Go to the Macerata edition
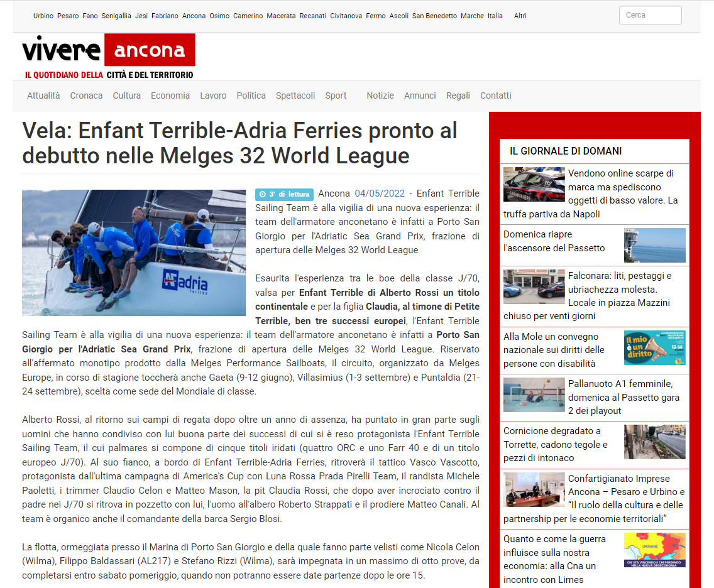Image resolution: width=714 pixels, height=588 pixels. pos(281,16)
